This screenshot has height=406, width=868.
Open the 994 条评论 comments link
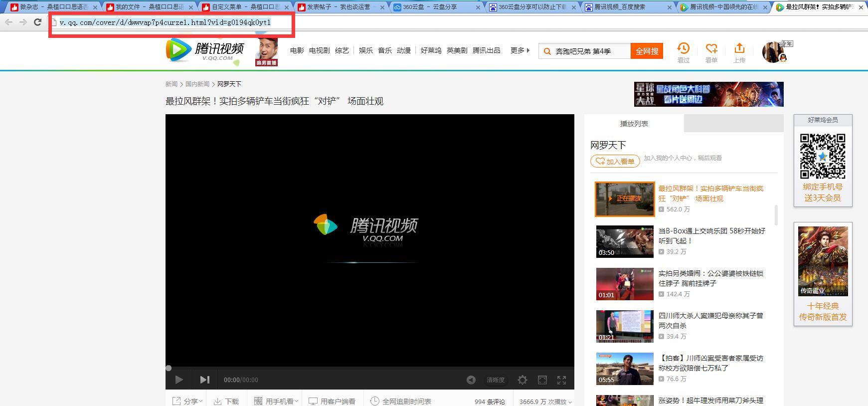pos(490,402)
